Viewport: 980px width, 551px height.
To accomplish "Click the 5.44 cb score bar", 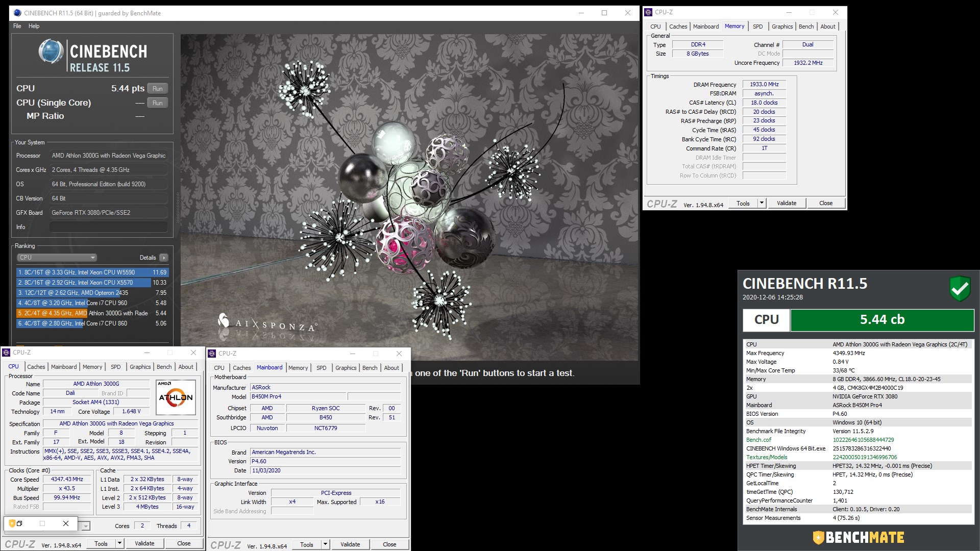I will (x=882, y=320).
